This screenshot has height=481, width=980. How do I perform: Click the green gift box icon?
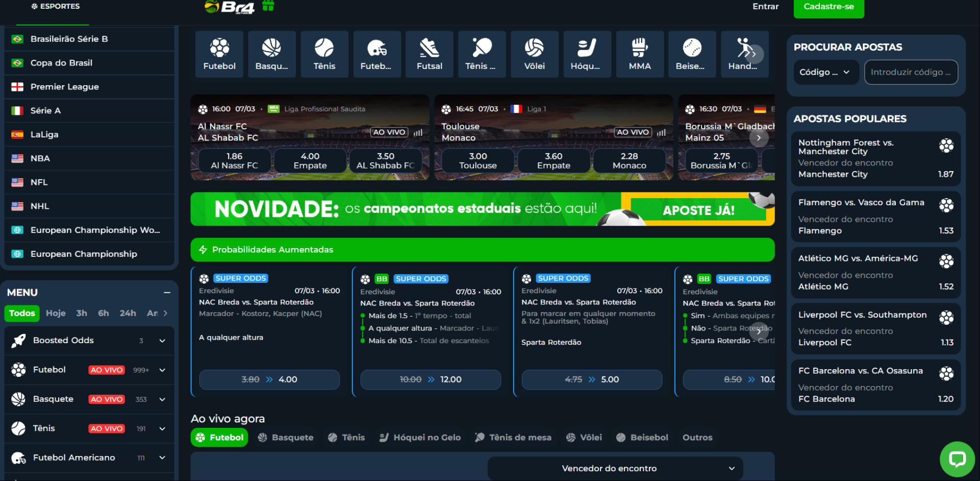[x=268, y=6]
